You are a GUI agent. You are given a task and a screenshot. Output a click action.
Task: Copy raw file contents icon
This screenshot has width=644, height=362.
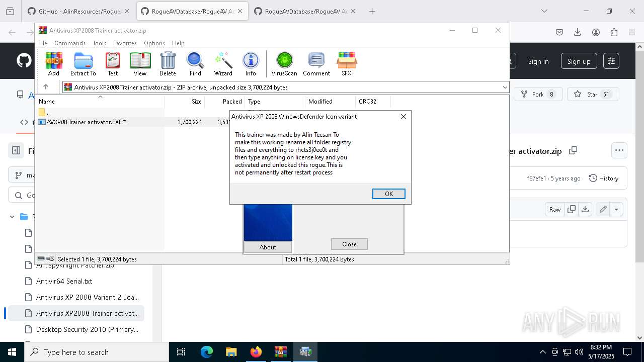click(572, 209)
